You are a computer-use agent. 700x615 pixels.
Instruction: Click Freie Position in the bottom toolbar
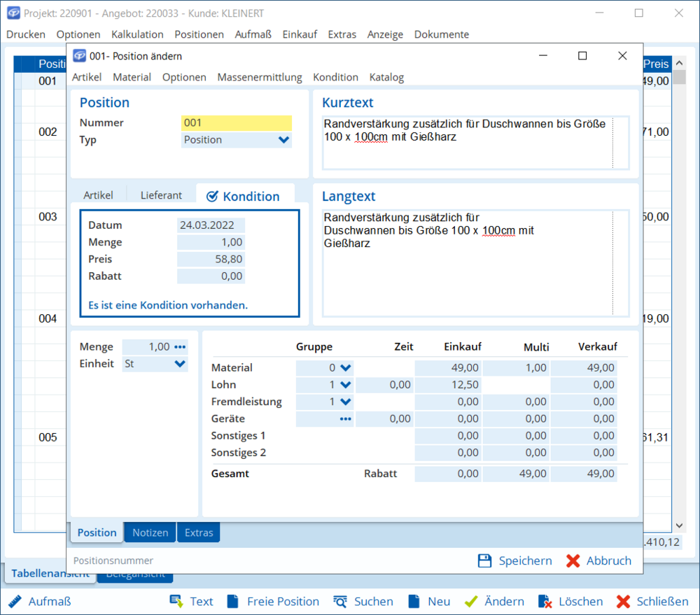283,601
